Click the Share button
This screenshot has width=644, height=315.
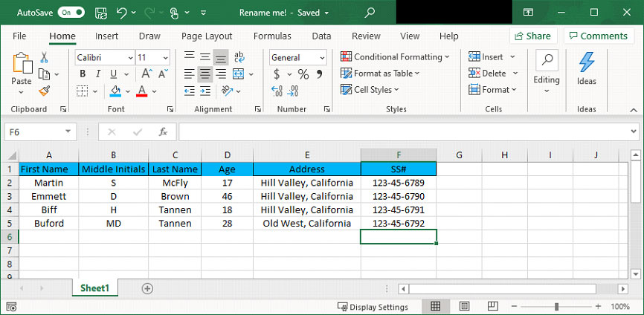(533, 36)
